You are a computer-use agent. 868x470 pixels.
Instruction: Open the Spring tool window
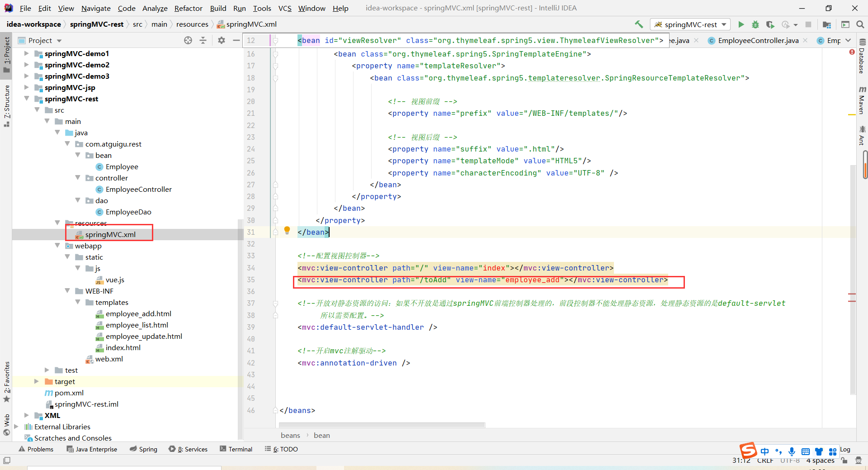tap(143, 449)
